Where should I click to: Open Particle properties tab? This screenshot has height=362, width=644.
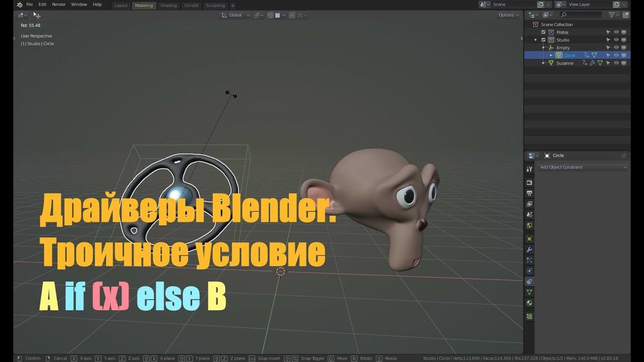529,260
